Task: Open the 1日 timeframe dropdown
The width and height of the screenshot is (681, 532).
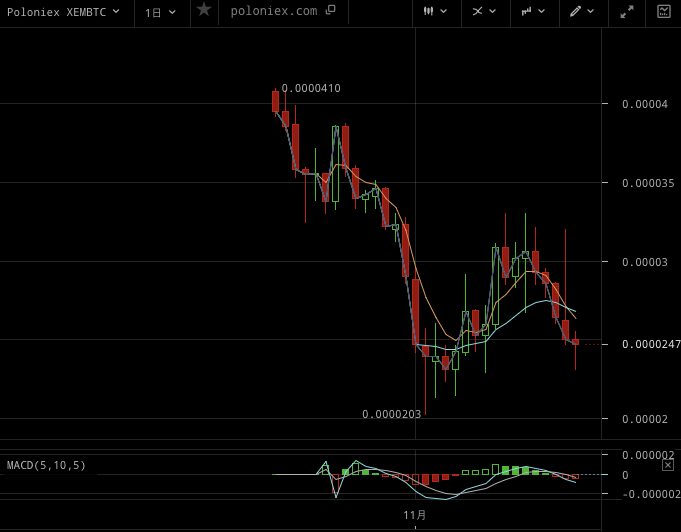Action: 160,13
